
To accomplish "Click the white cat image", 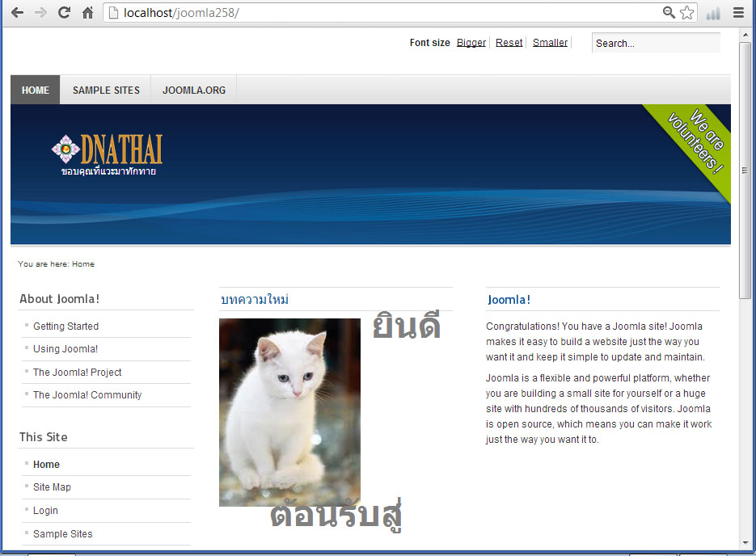I will coord(289,412).
